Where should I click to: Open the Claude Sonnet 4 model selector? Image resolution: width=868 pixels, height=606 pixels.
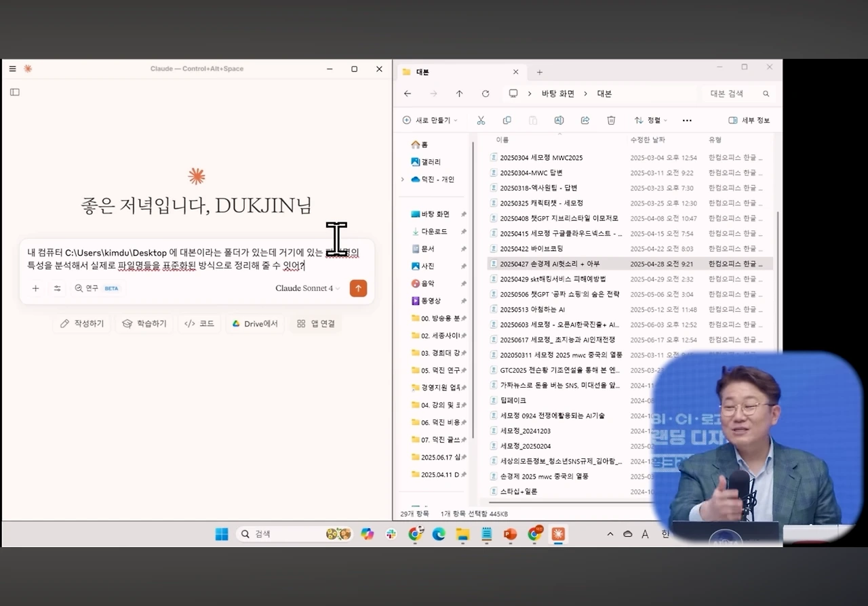(308, 288)
